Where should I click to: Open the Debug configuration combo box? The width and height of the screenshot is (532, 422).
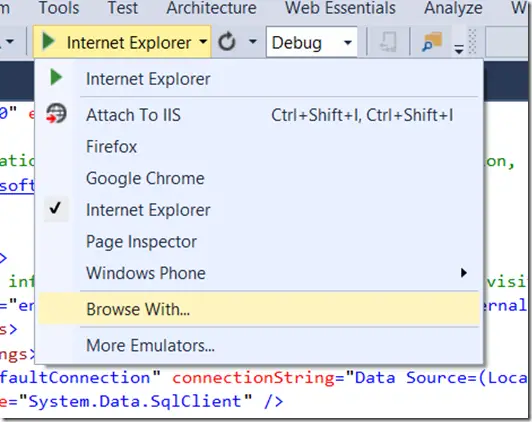point(312,42)
